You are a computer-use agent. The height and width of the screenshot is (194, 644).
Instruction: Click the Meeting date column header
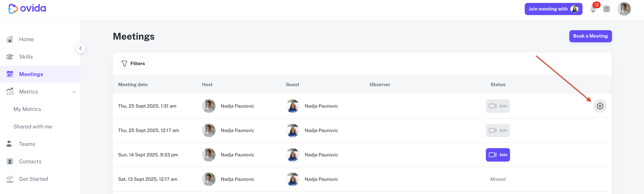click(133, 85)
